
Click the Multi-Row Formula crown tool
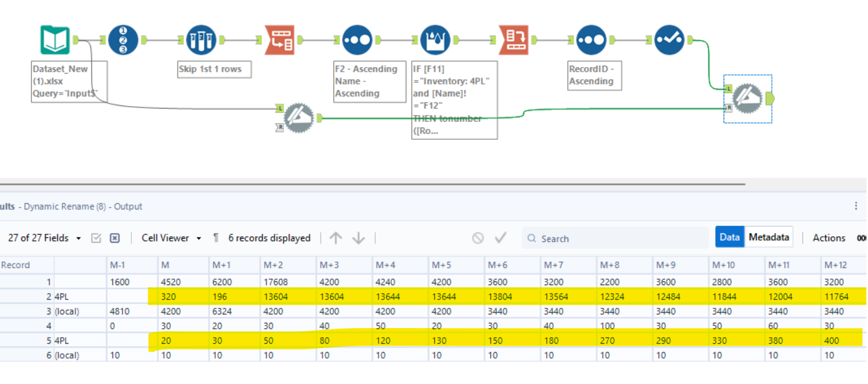tap(435, 40)
